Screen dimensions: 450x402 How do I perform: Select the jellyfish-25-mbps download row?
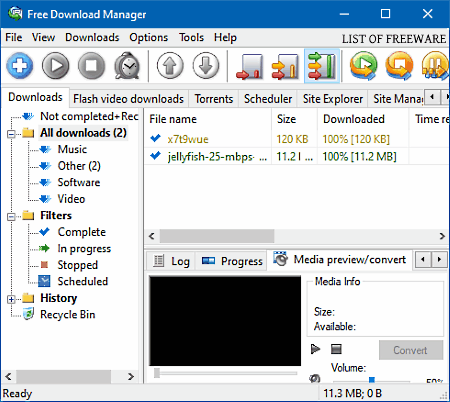click(x=297, y=156)
